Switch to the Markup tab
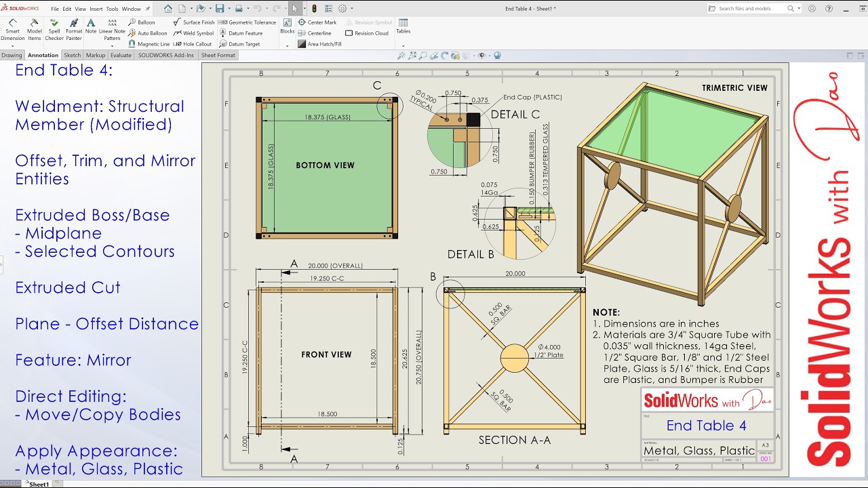This screenshot has width=868, height=488. (96, 56)
